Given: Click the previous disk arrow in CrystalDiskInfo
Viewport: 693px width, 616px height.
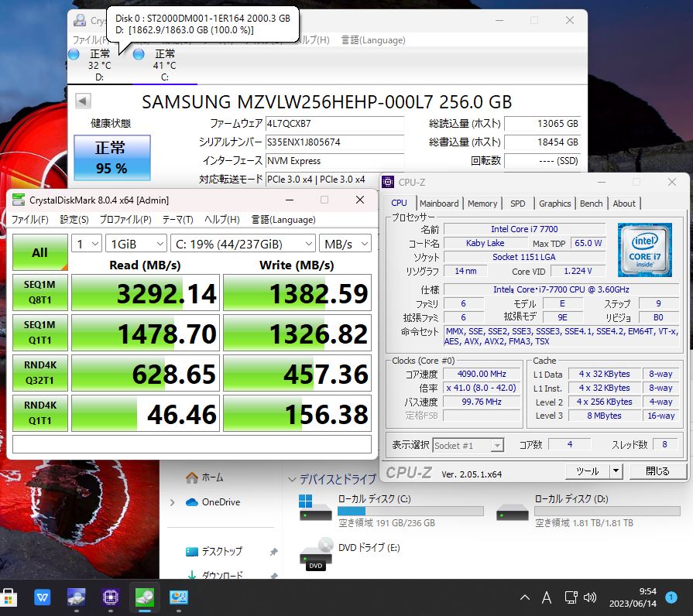Looking at the screenshot, I should click(83, 101).
